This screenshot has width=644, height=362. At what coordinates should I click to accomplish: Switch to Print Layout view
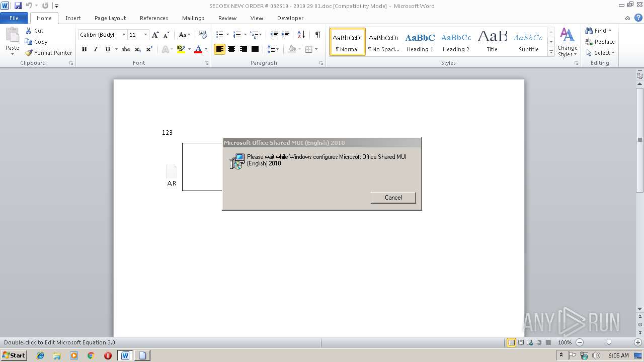(512, 342)
